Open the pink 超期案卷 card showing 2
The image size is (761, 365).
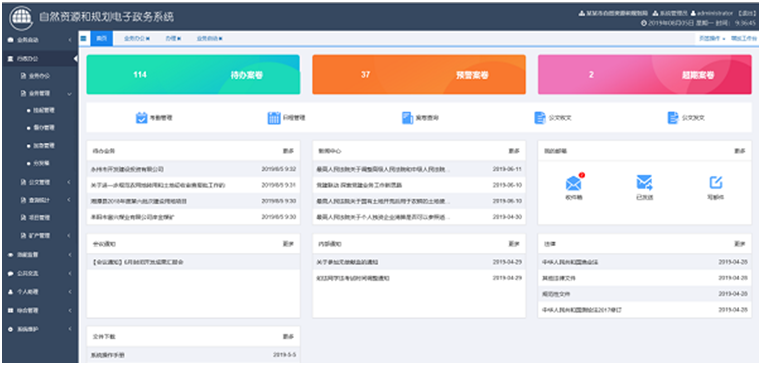click(x=645, y=74)
